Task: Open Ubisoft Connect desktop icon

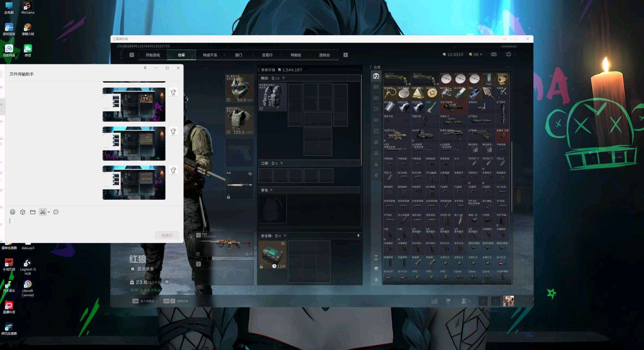Action: 28,288
